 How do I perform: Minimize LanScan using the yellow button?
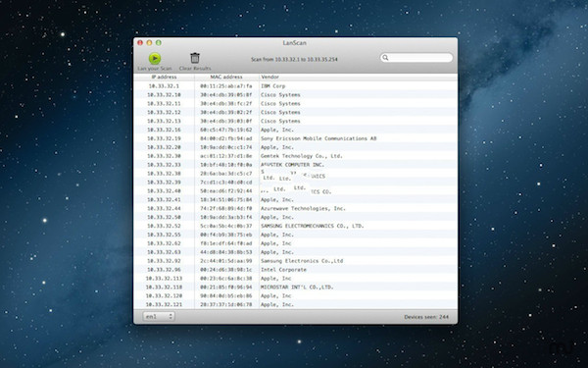149,43
